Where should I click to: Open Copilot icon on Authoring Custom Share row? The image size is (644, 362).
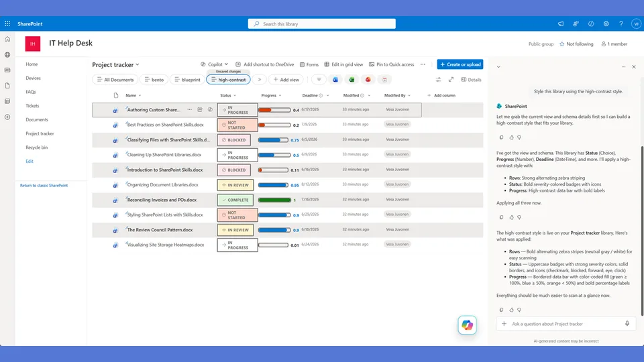(210, 109)
